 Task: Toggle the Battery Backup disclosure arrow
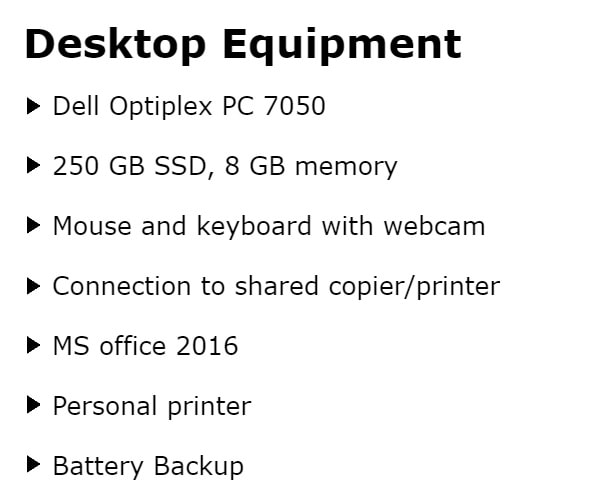[x=33, y=465]
